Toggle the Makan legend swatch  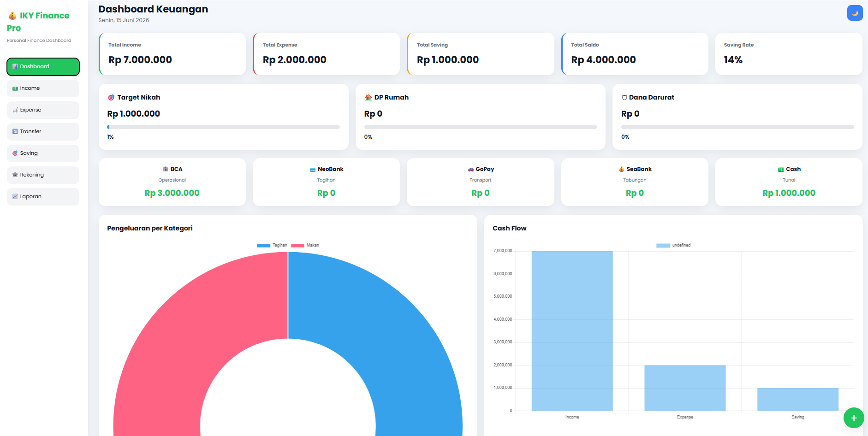[297, 245]
